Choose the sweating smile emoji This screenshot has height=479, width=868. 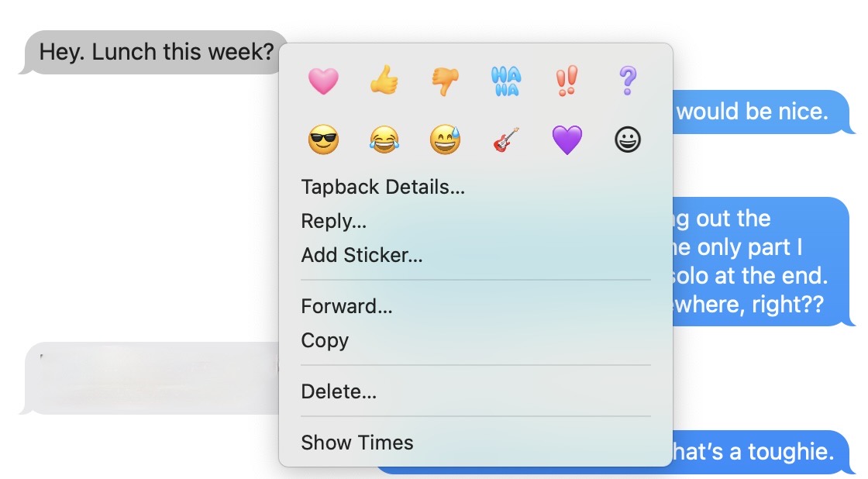coord(445,141)
